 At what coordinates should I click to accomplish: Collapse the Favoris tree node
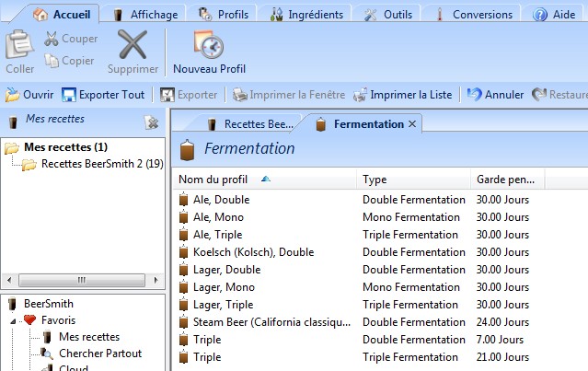pyautogui.click(x=14, y=320)
